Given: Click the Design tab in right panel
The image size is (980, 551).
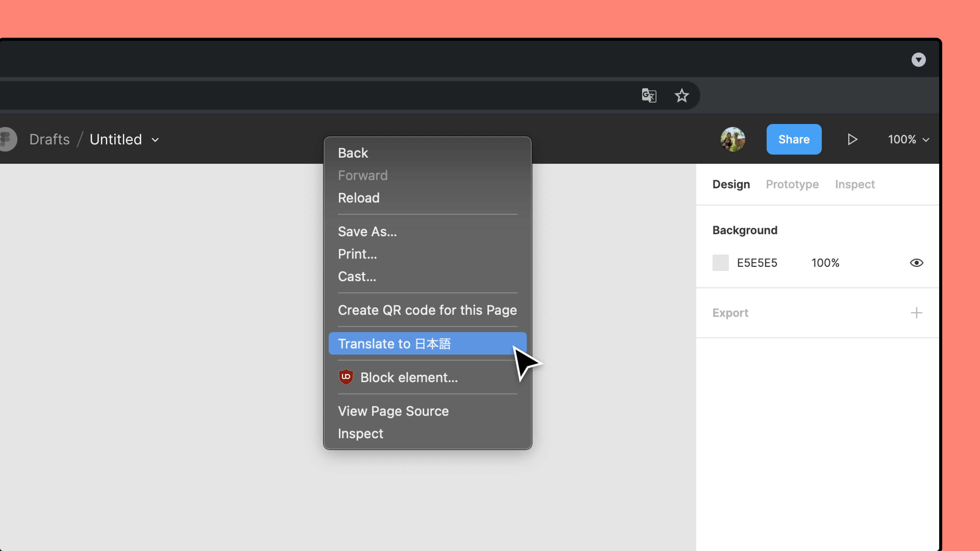Looking at the screenshot, I should tap(731, 184).
